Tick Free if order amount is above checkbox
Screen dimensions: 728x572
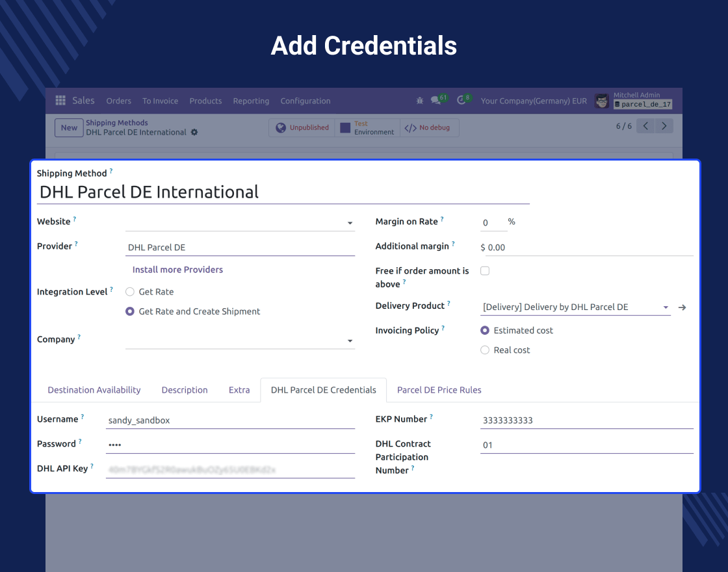coord(485,270)
